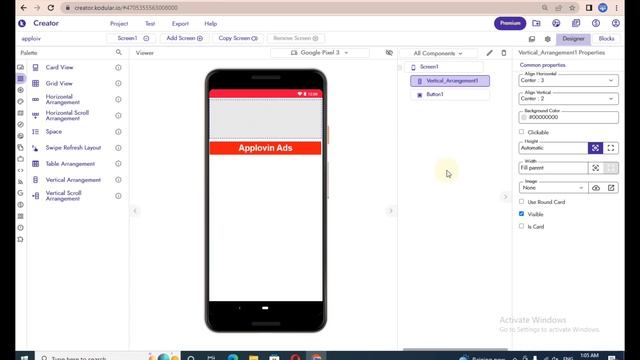The height and width of the screenshot is (360, 640).
Task: Open info for Horizontal Arrangement component
Action: click(118, 99)
